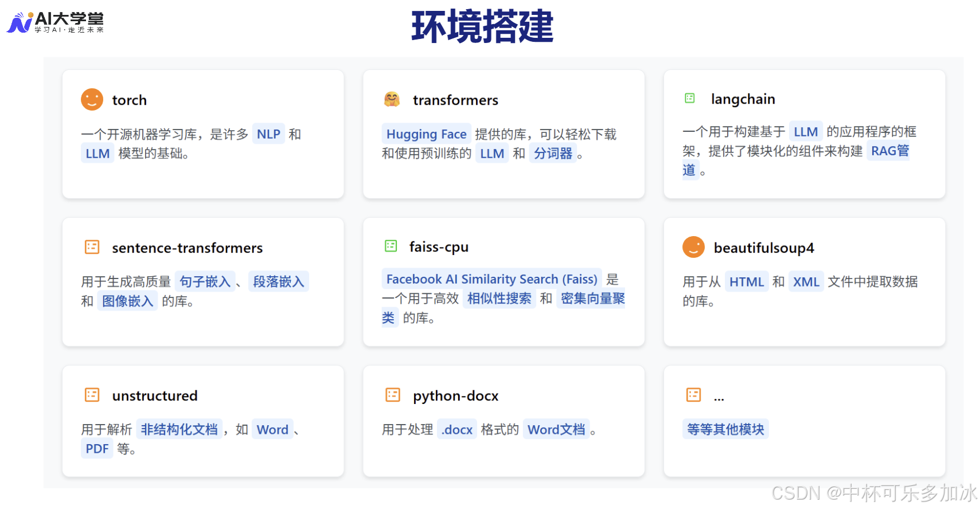Click the orange smiley icon next to beautifulsoup4
This screenshot has height=510, width=980.
(x=693, y=247)
